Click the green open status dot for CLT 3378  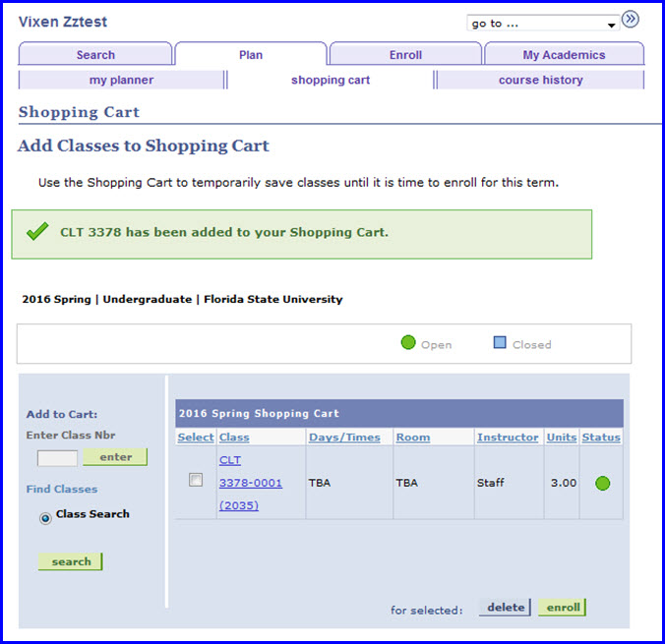[602, 483]
